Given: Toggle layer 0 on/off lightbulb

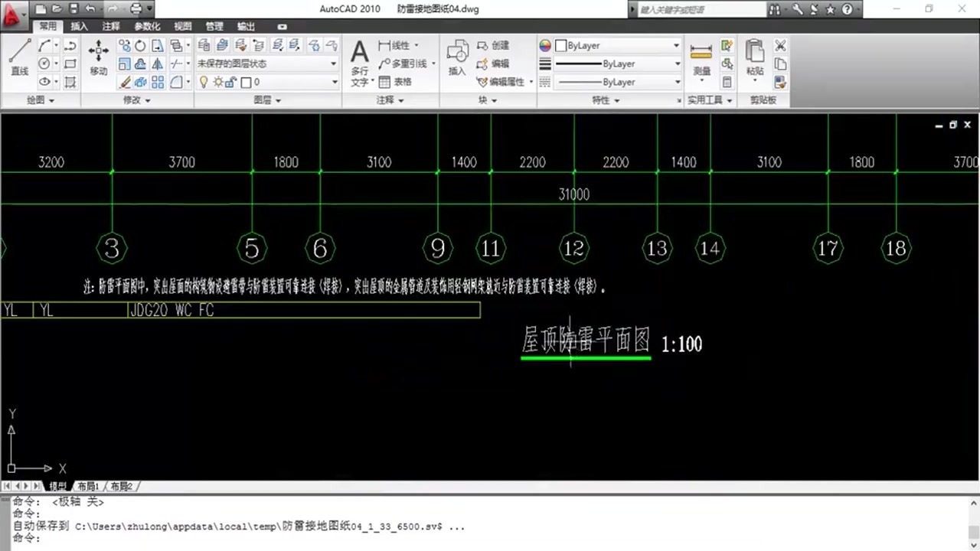Looking at the screenshot, I should click(204, 82).
